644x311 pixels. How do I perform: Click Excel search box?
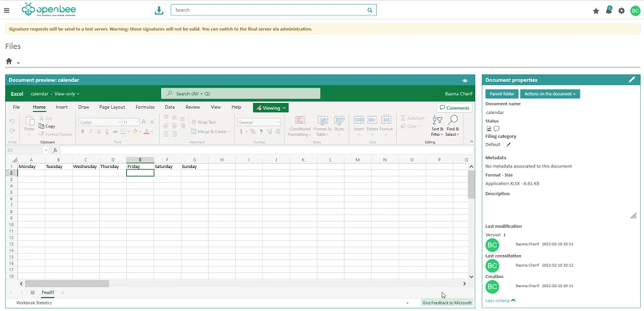coord(240,93)
